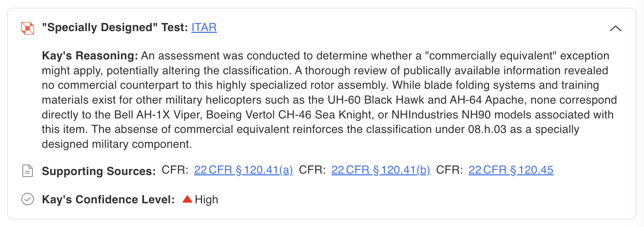Follow the 22 CFR §120.45 link
The width and height of the screenshot is (644, 227).
[511, 170]
